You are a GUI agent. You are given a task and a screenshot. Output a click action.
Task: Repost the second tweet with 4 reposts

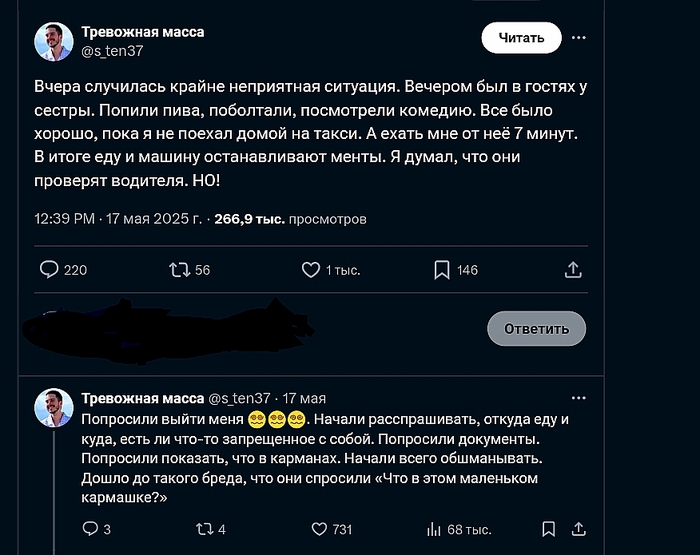point(201,529)
